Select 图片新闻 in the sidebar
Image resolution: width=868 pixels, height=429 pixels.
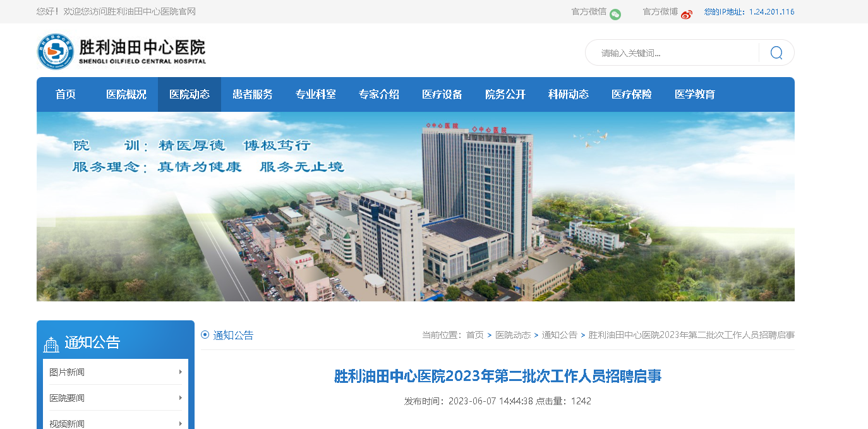[x=67, y=372]
